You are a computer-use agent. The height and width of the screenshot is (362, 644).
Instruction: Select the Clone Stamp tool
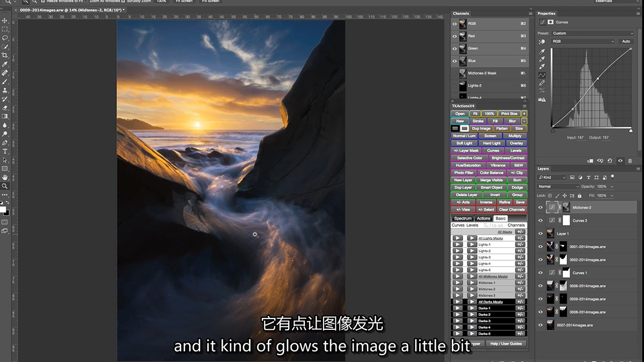(5, 90)
